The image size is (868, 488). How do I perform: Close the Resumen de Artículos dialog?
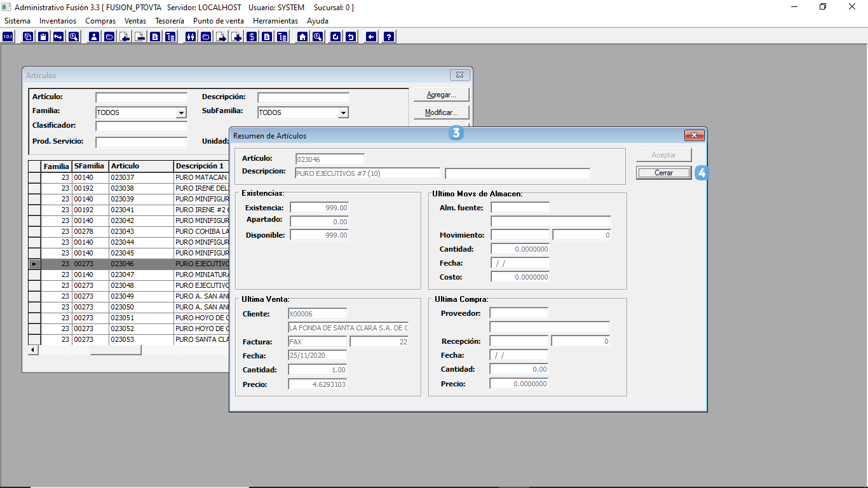point(694,135)
